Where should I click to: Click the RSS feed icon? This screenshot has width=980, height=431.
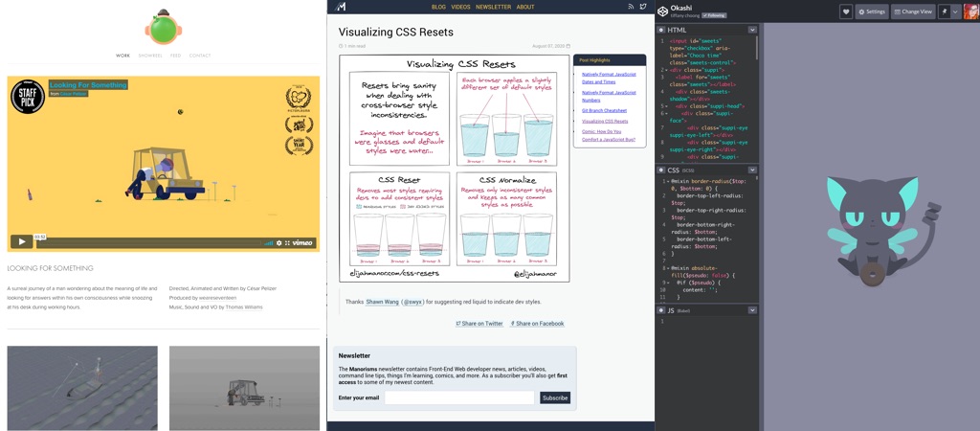(631, 7)
